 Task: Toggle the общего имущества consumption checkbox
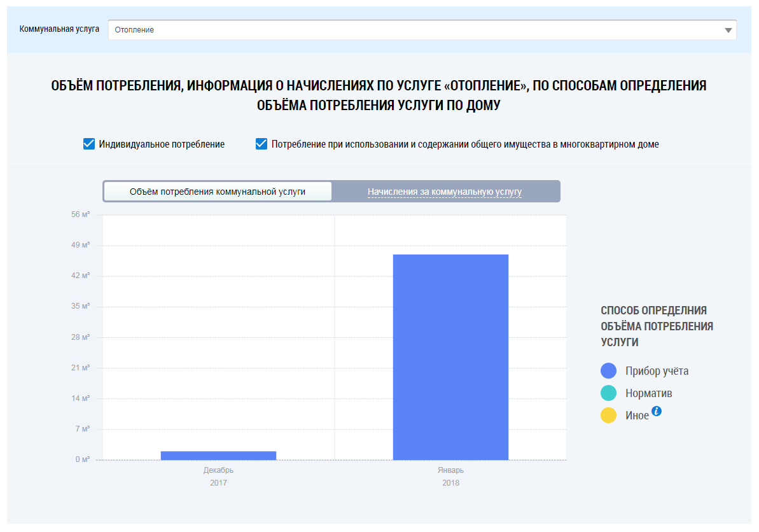point(261,144)
